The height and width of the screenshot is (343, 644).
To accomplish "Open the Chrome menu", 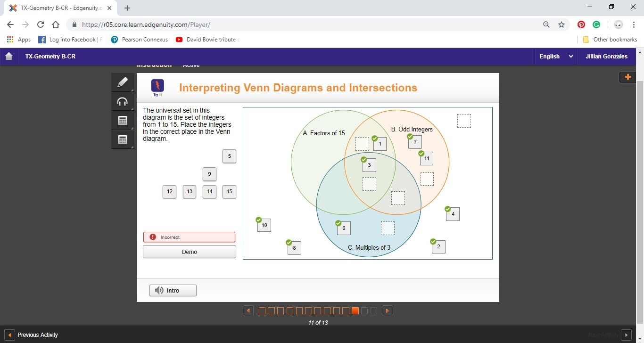I will click(634, 24).
